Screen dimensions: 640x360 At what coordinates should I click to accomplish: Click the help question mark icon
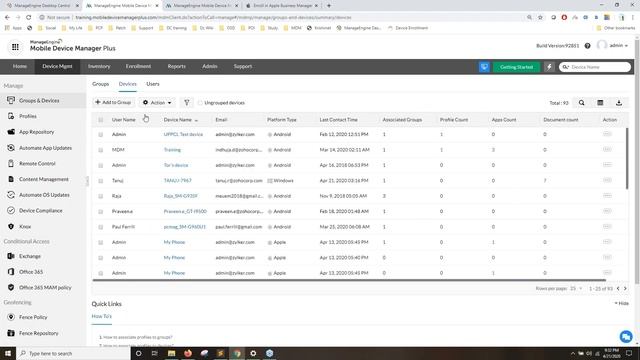[x=587, y=46]
